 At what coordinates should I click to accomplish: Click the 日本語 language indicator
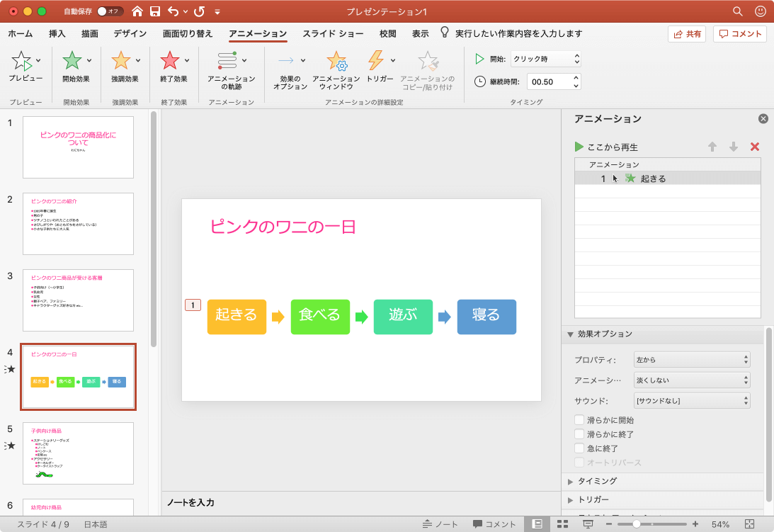(96, 524)
